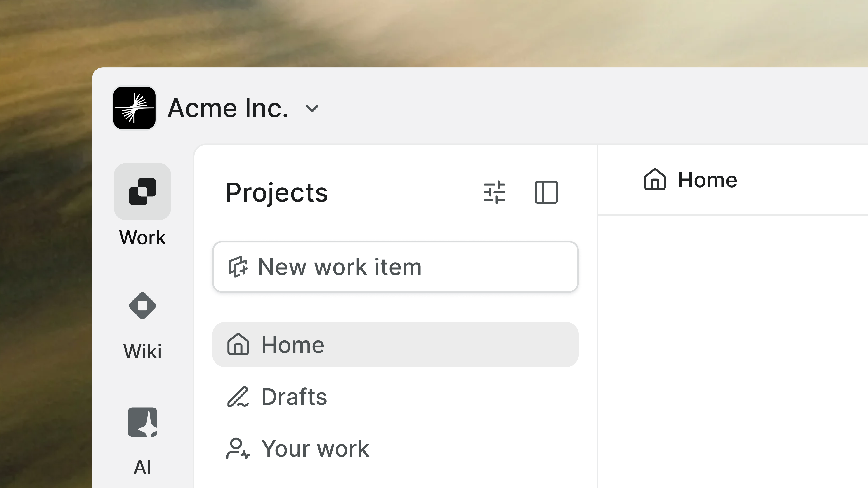Switch to the Wiki section label
This screenshot has width=868, height=488.
point(143,351)
